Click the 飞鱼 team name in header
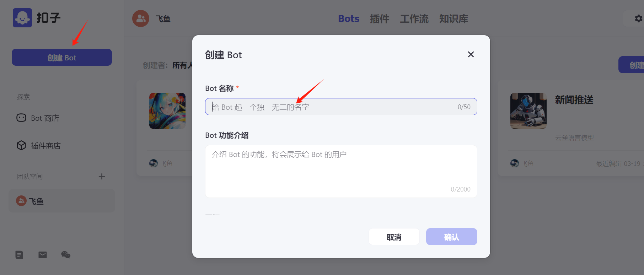 coord(163,19)
